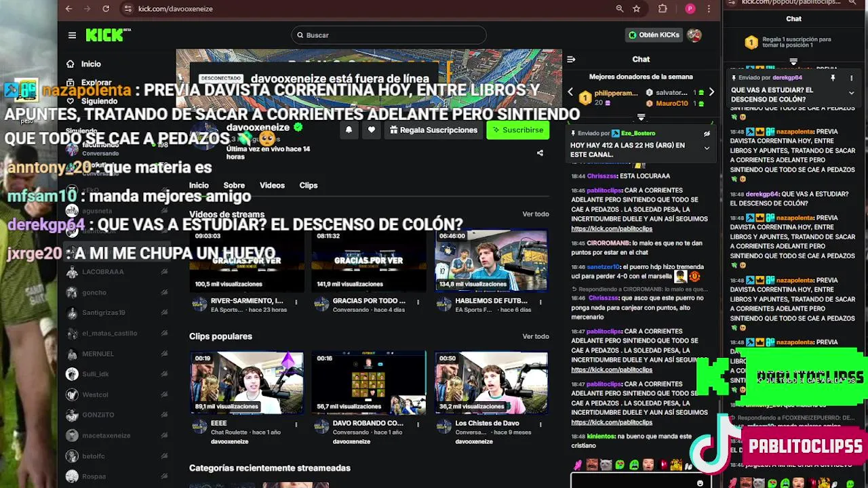Click the MauroC10 donor name
The width and height of the screenshot is (868, 488).
(x=671, y=104)
